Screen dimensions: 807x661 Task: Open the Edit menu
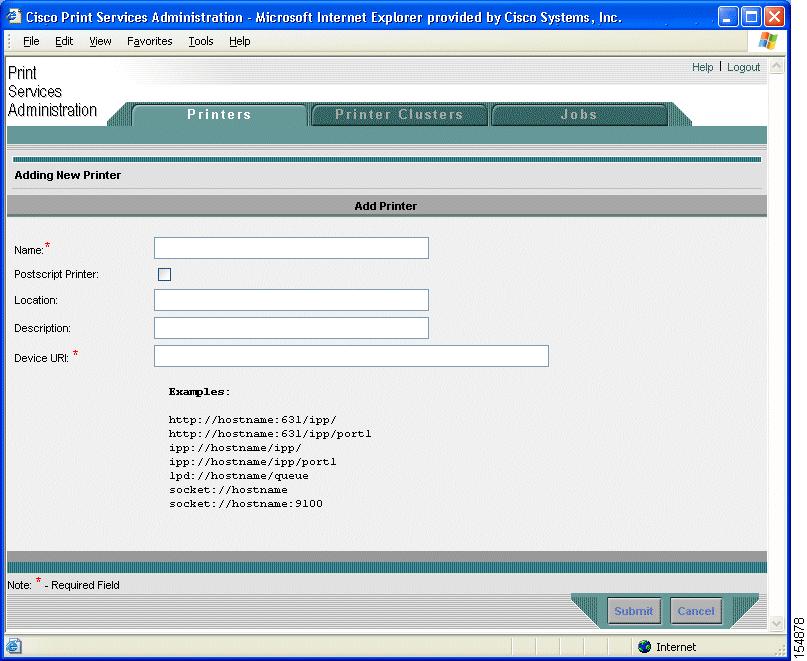coord(64,41)
